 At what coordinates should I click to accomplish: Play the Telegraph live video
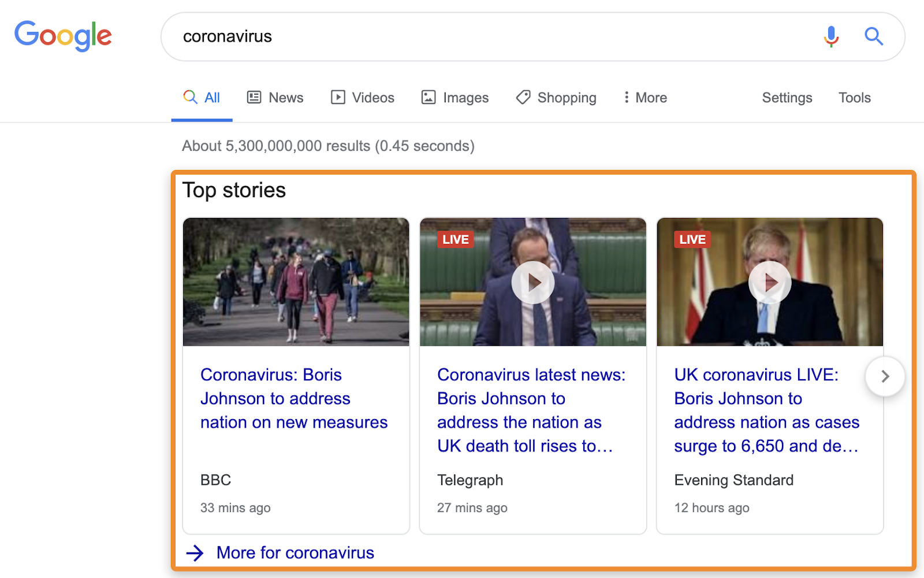pos(532,282)
